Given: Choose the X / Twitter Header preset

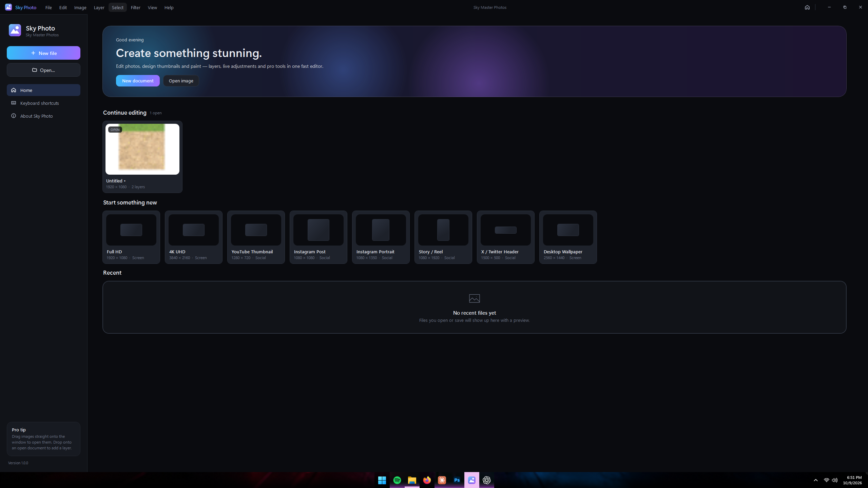Looking at the screenshot, I should tap(506, 237).
